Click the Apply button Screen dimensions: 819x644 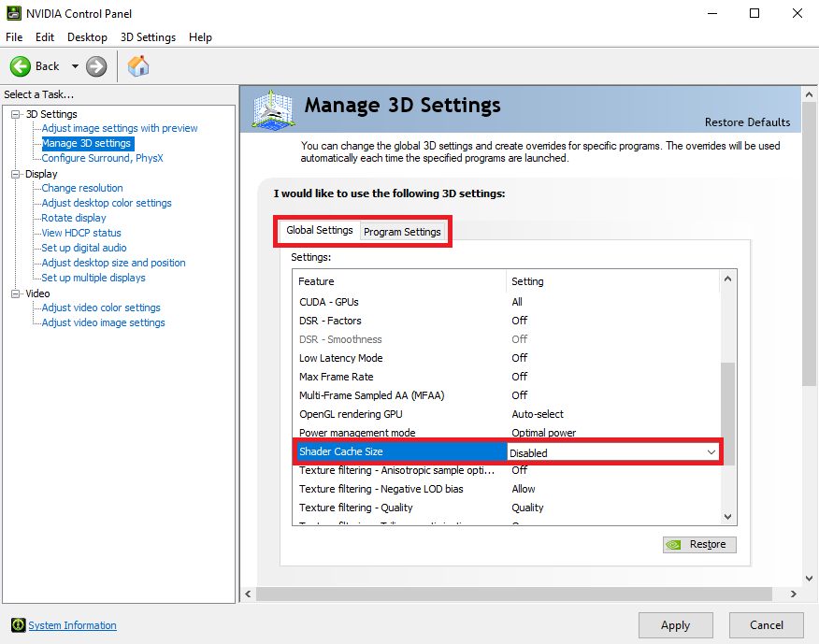675,624
